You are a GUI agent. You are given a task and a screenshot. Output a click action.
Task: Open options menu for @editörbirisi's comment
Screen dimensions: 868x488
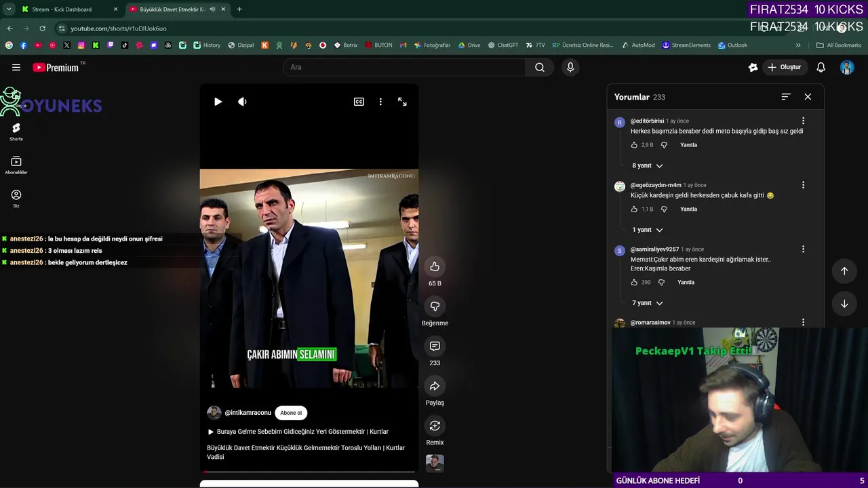pyautogui.click(x=803, y=121)
